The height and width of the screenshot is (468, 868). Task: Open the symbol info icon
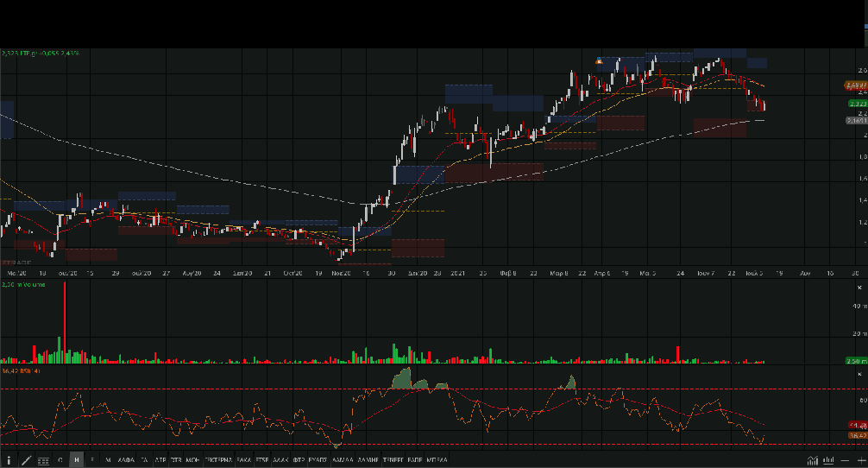click(9, 460)
